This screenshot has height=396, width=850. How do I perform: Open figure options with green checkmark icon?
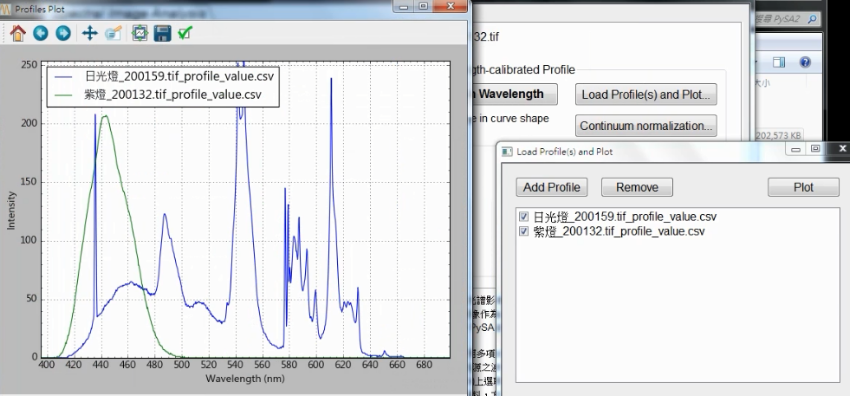tap(185, 33)
